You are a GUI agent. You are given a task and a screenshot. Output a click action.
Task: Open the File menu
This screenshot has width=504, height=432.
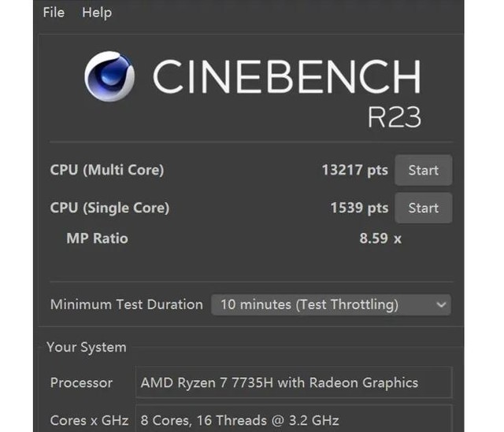pyautogui.click(x=54, y=13)
